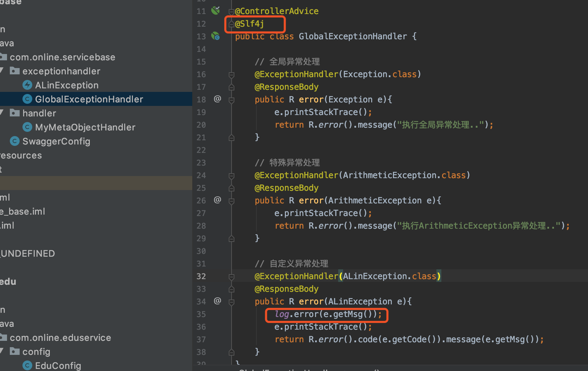Screen dimensions: 588x371
Task: Click the gutter bean icon on line 11
Action: click(x=215, y=11)
